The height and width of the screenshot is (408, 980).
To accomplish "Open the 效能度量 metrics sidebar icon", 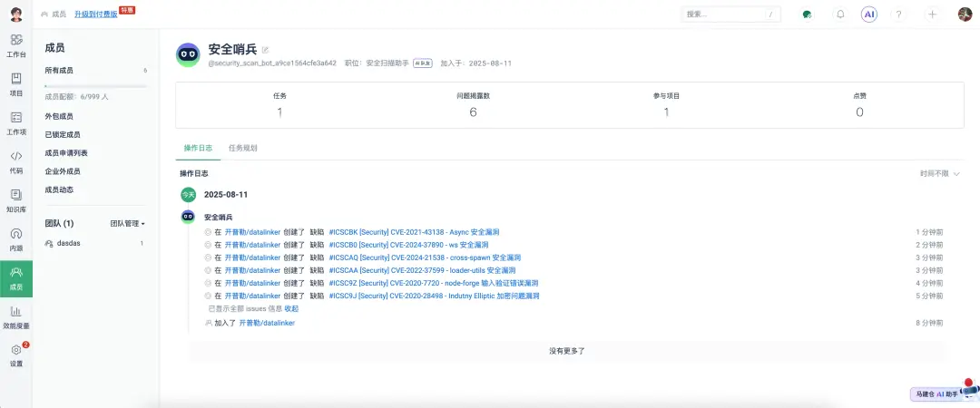I will pos(16,317).
